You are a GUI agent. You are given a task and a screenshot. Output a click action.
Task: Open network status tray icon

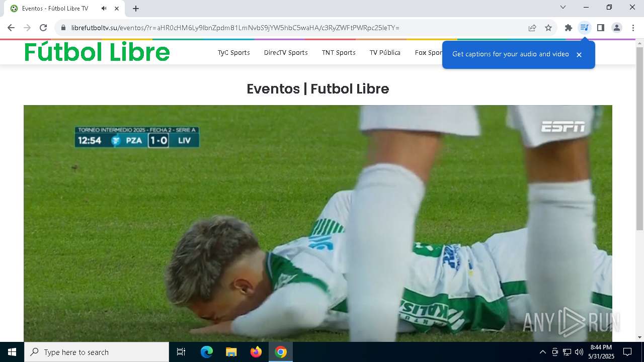tap(567, 352)
